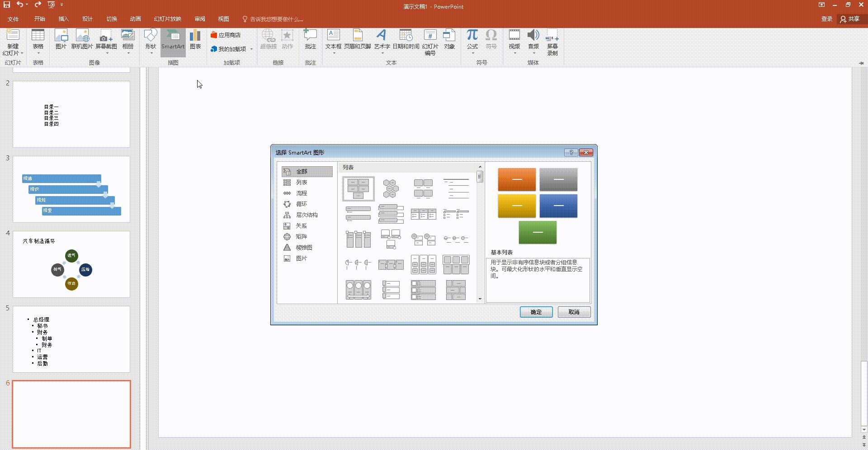Select 棱锥图 category in SmartArt dialog

click(x=304, y=248)
